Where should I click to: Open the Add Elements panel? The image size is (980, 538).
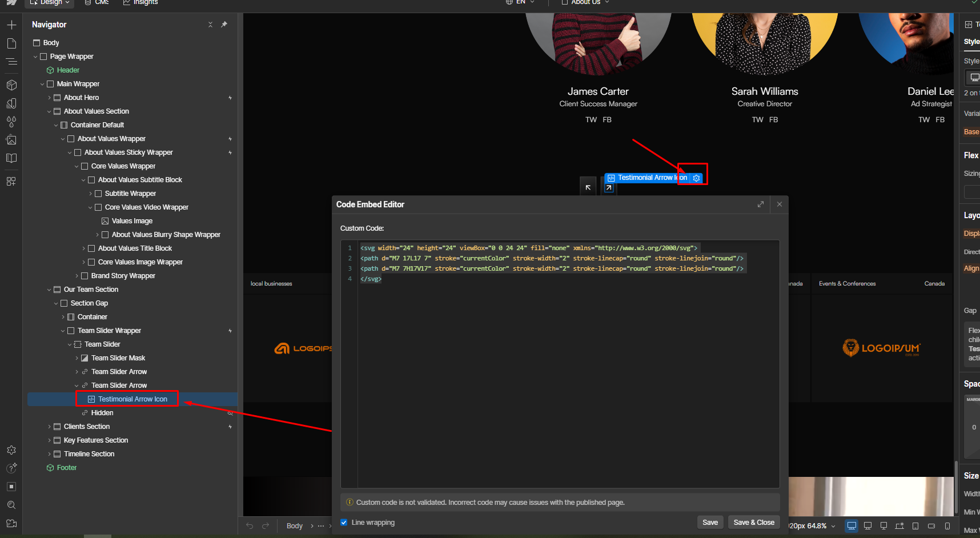coord(11,25)
